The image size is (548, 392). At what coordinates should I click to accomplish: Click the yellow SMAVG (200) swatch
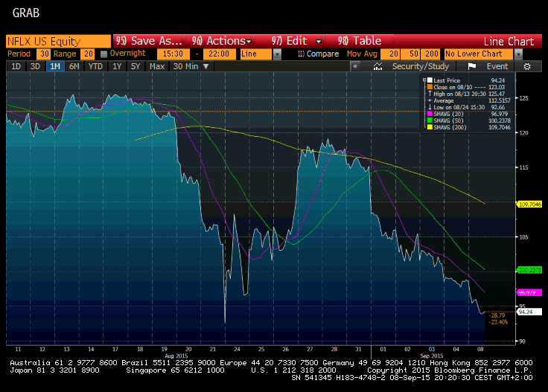pyautogui.click(x=430, y=127)
